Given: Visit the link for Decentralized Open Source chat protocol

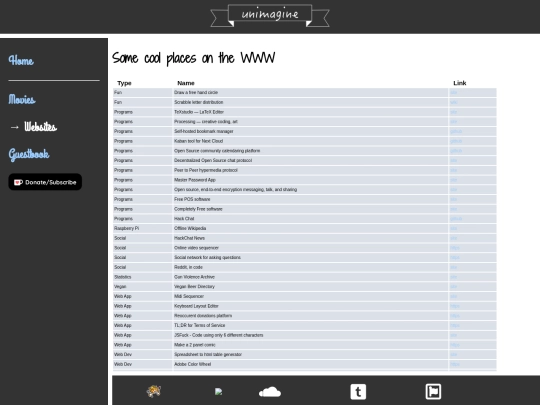Looking at the screenshot, I should click(x=453, y=160).
